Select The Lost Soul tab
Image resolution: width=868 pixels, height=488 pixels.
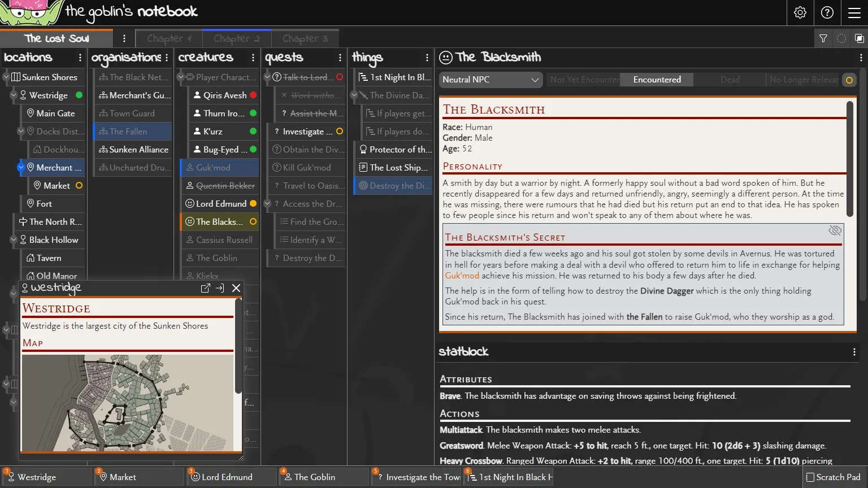[x=57, y=38]
